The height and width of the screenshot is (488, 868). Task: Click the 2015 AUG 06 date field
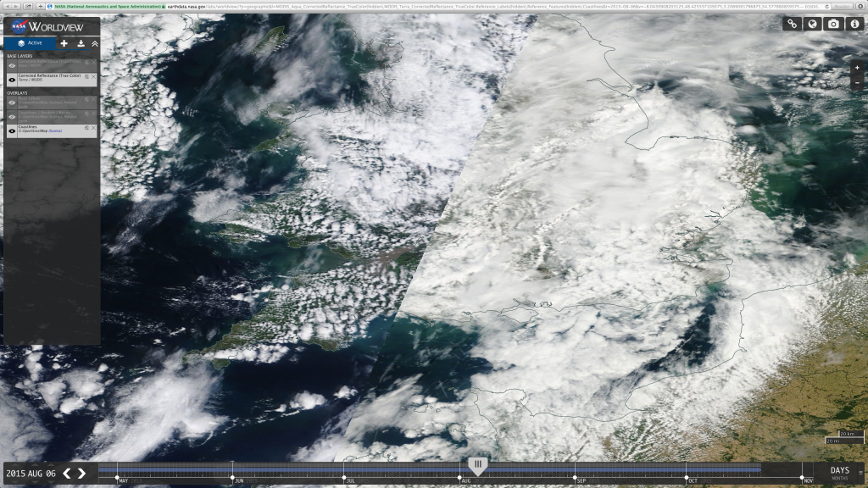tap(31, 474)
